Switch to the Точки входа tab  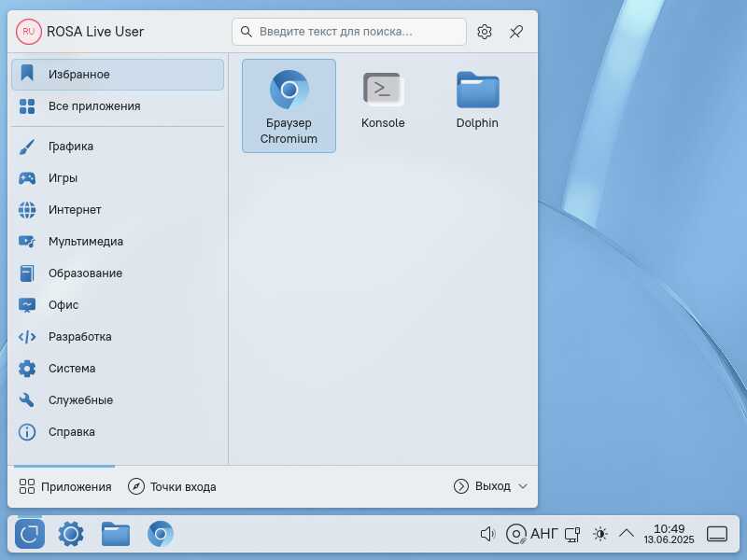tap(172, 486)
